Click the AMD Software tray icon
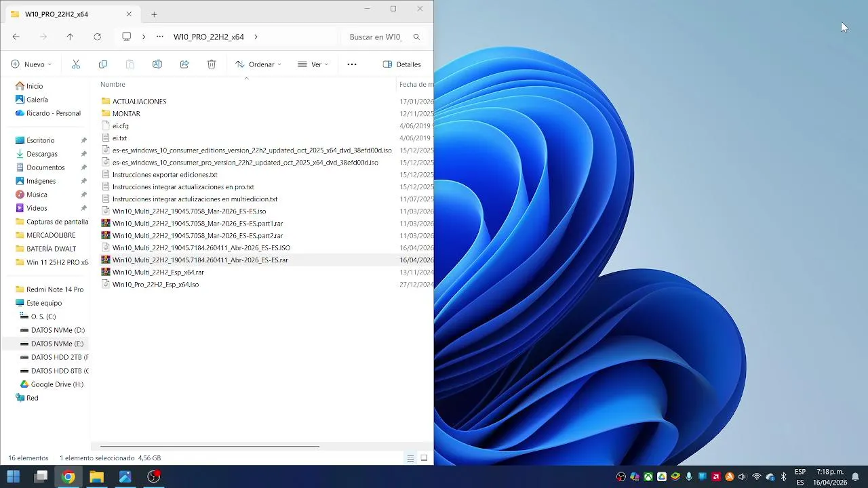This screenshot has width=868, height=488. [x=716, y=476]
